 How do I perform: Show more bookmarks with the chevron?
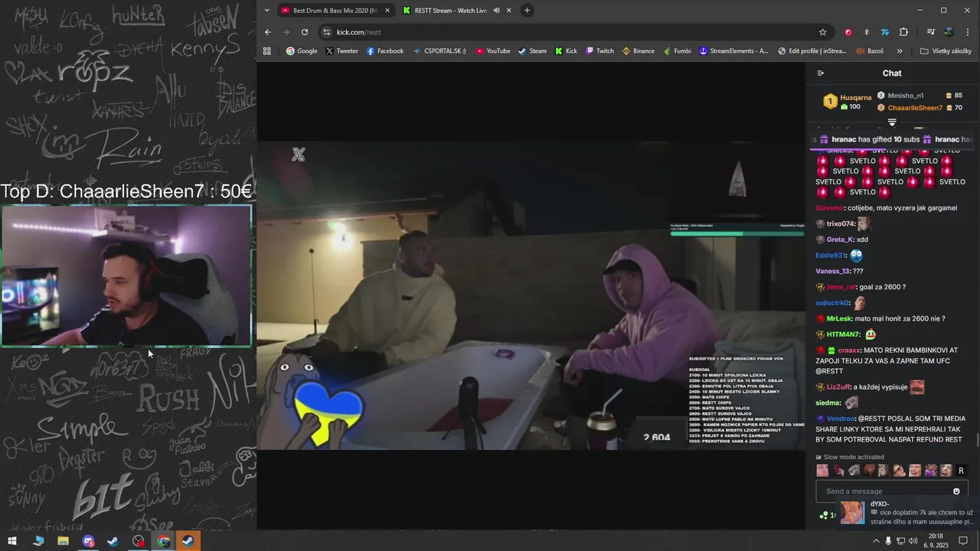pos(900,51)
